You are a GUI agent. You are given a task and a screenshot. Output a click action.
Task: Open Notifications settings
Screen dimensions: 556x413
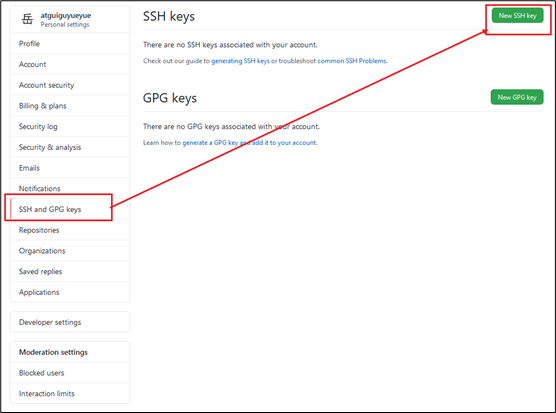click(x=70, y=189)
